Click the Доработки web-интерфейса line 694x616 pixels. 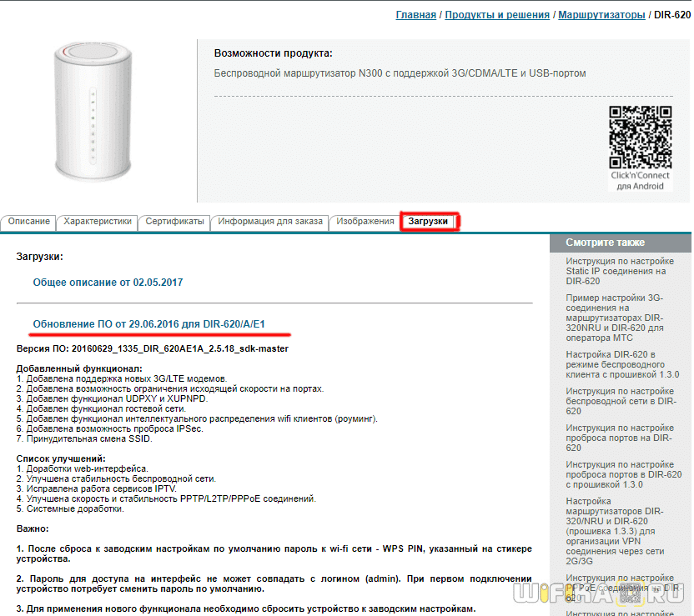[83, 468]
